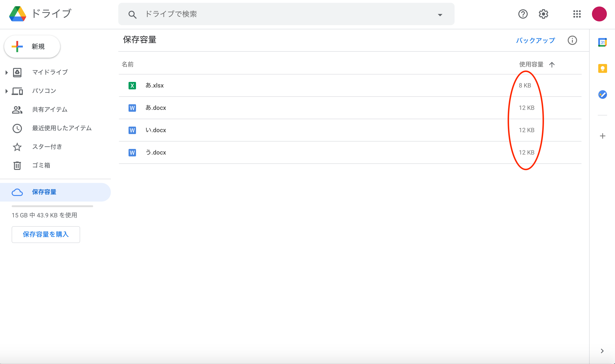Click the account avatar circle
615x364 pixels.
tap(599, 14)
